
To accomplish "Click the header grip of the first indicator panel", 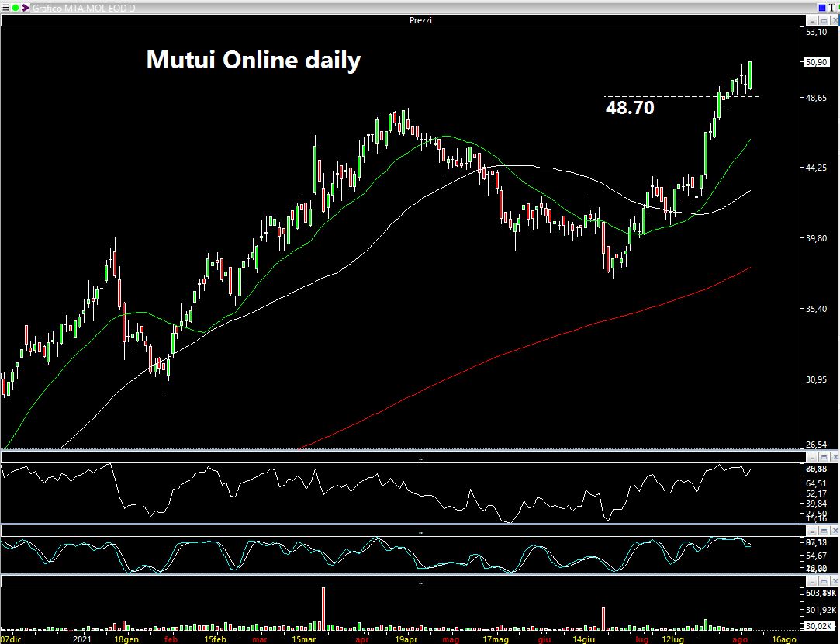I will pyautogui.click(x=421, y=459).
